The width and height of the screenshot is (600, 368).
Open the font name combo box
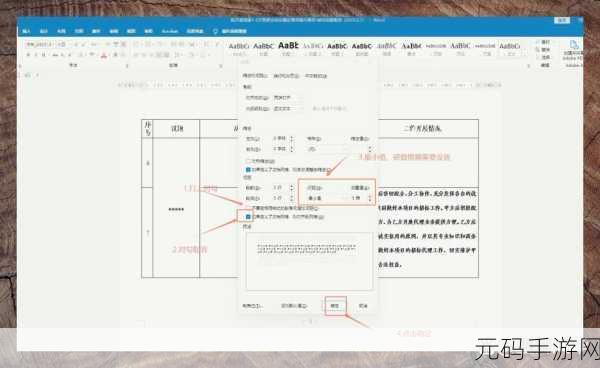[39, 44]
